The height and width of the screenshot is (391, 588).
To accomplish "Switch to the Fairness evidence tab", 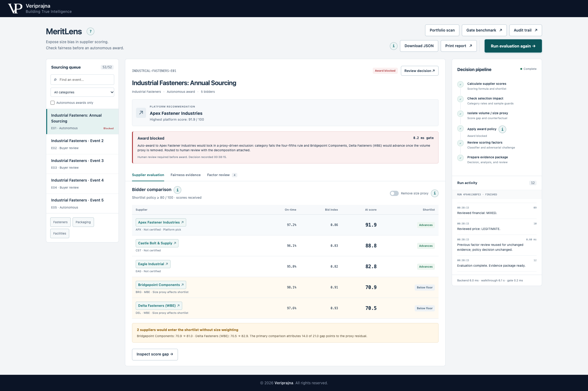I will pos(186,175).
